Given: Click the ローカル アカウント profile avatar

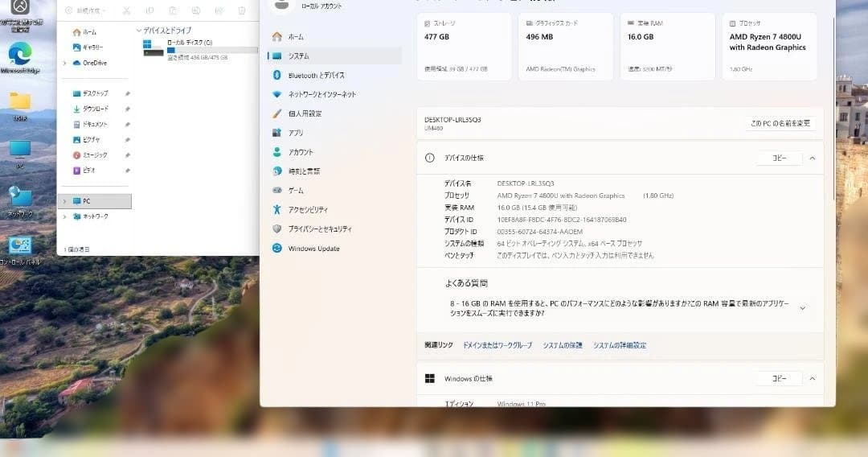Looking at the screenshot, I should click(x=281, y=5).
